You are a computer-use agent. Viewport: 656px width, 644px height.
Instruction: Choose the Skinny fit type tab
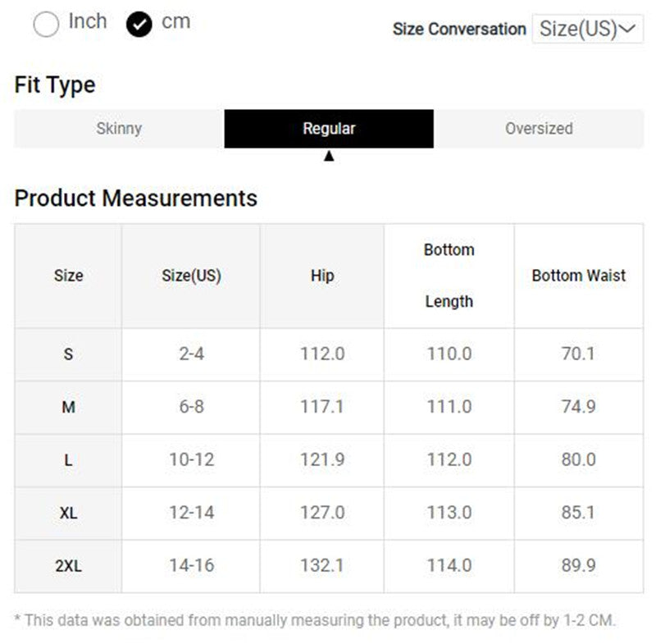119,129
